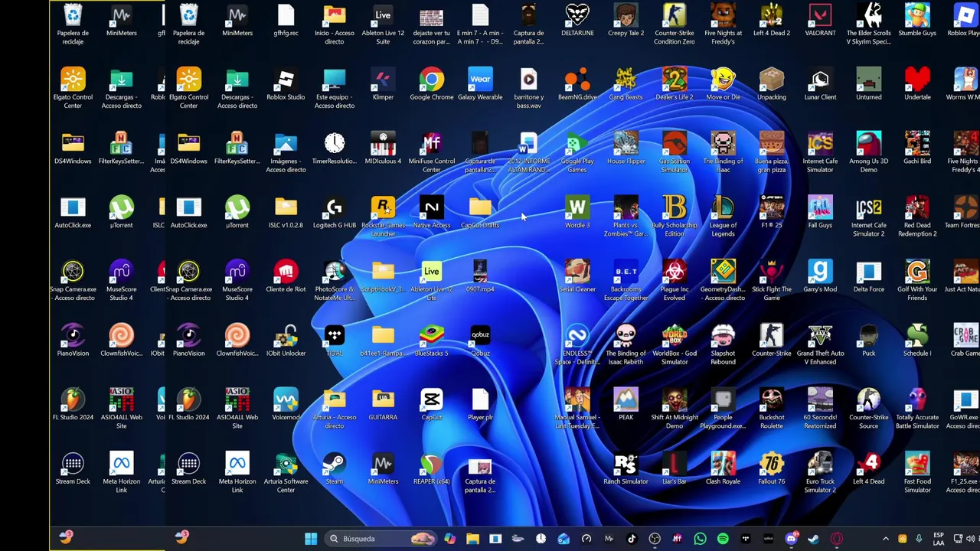
Task: Show hidden system tray icons
Action: pos(886,539)
